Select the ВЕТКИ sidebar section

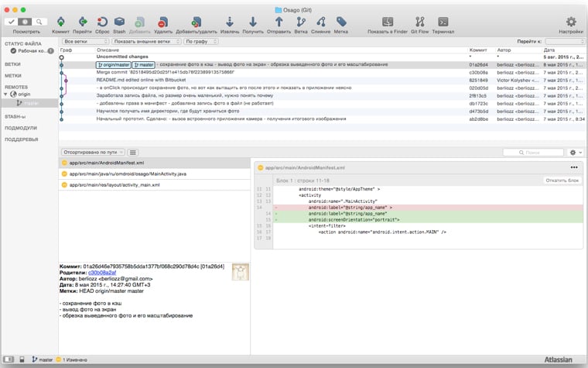12,64
